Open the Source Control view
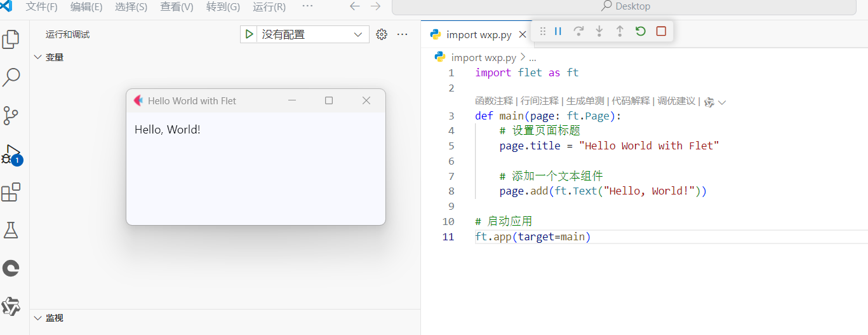Viewport: 868px width, 335px height. 11,116
